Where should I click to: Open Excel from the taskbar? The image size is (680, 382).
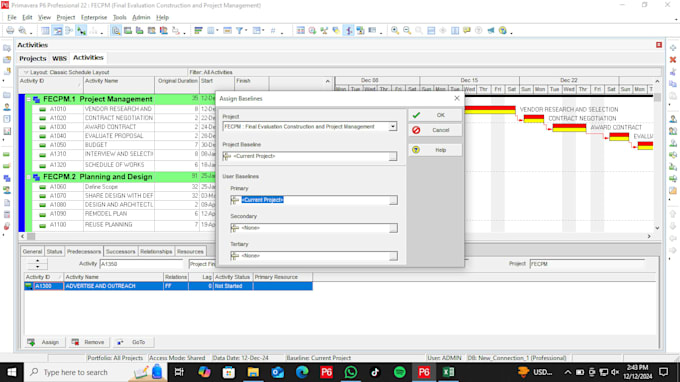point(448,372)
